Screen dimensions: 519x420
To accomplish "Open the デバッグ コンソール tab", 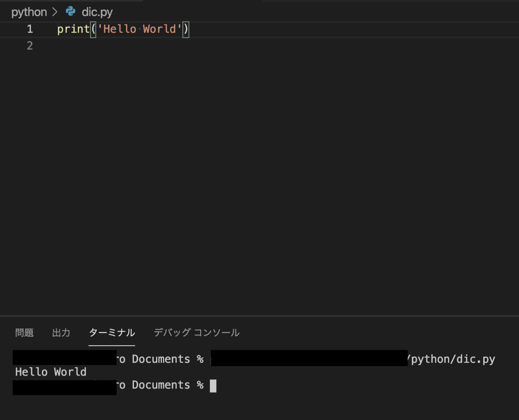I will (196, 332).
